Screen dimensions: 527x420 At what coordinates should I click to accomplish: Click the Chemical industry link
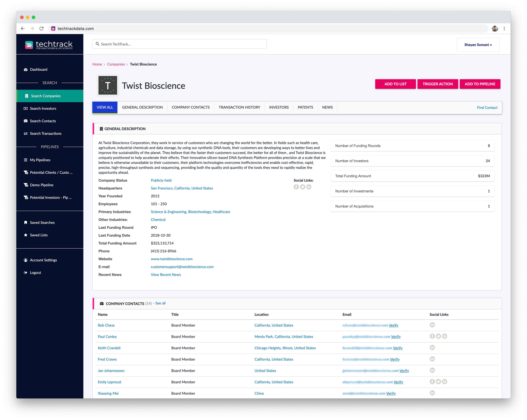158,220
